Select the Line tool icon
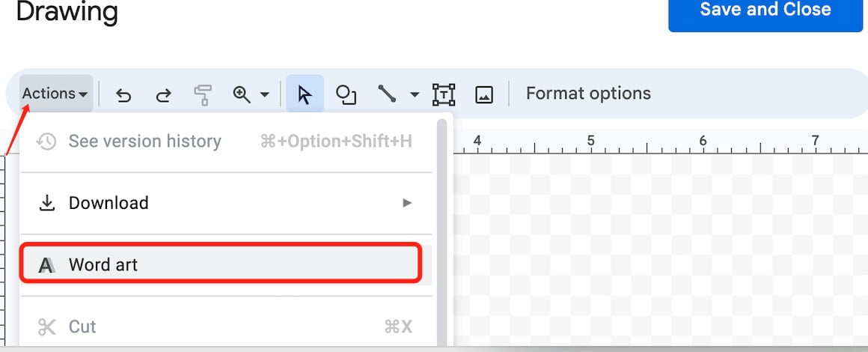 tap(387, 94)
